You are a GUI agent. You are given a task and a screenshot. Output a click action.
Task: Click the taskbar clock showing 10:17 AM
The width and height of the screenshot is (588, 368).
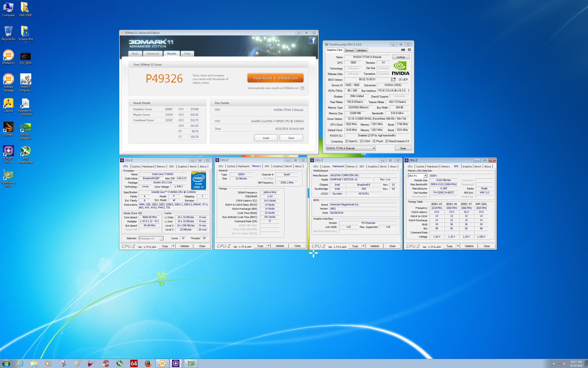click(576, 363)
